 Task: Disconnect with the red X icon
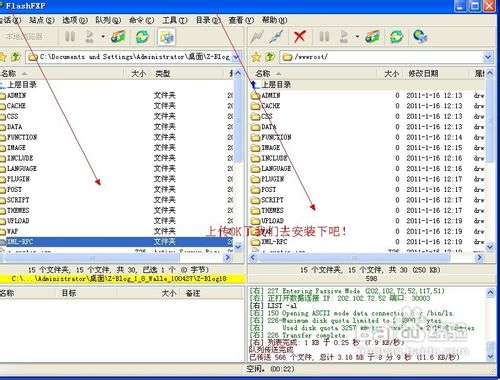pos(300,36)
